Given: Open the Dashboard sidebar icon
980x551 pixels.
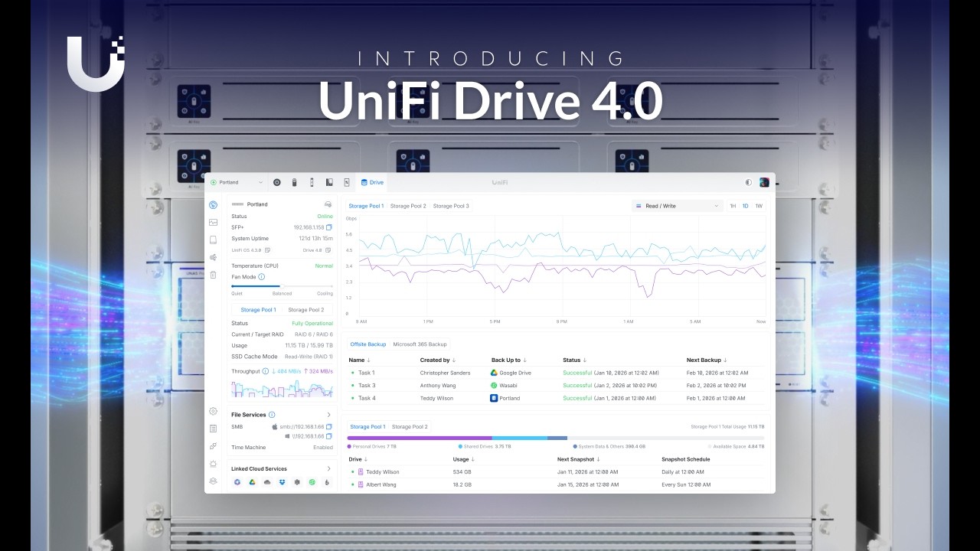Looking at the screenshot, I should [213, 204].
